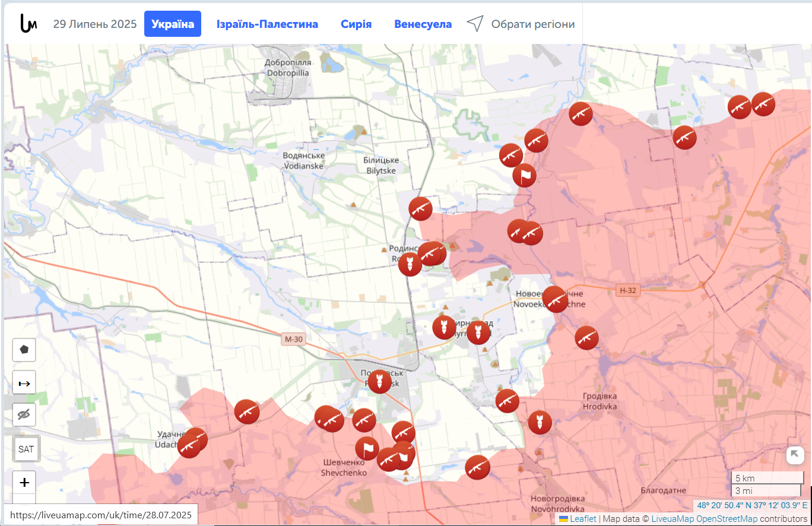Open the Венесуела region tab
This screenshot has height=526, width=812.
[423, 24]
